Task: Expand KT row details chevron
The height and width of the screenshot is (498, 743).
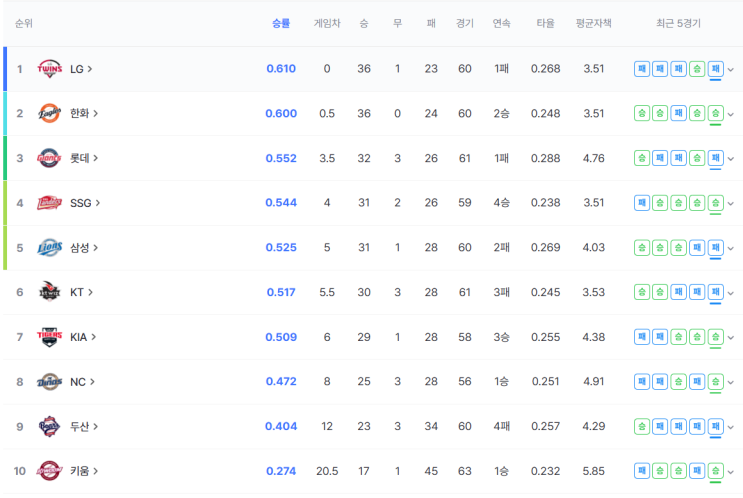Action: [x=731, y=293]
